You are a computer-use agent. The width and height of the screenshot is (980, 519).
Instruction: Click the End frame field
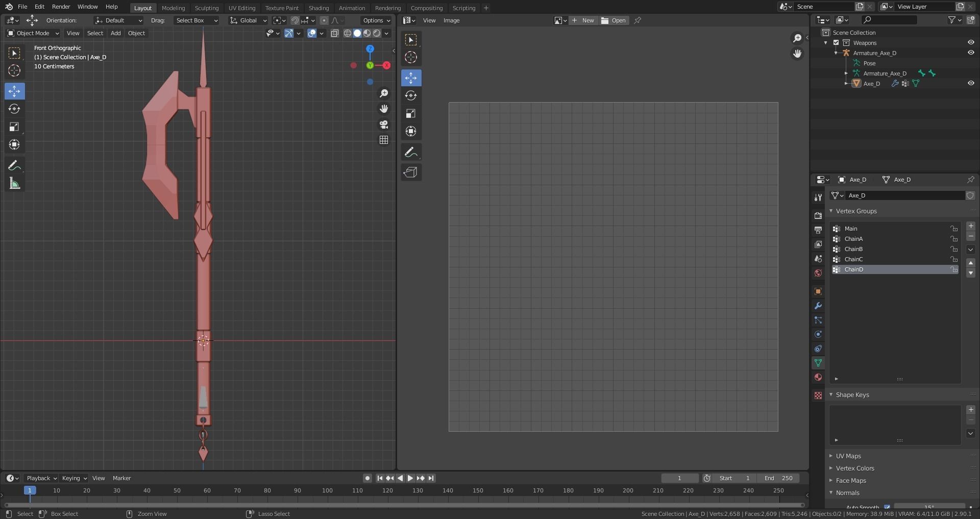pos(778,478)
